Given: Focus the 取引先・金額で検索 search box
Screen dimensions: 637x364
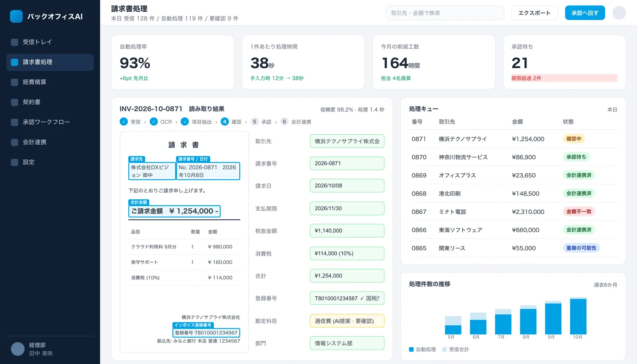Looking at the screenshot, I should [x=445, y=13].
